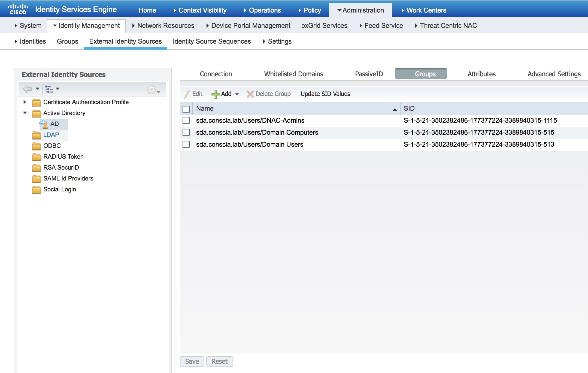Expand Certificate Authentication Profile tree node
Viewport: 588px width, 373px height.
[25, 102]
